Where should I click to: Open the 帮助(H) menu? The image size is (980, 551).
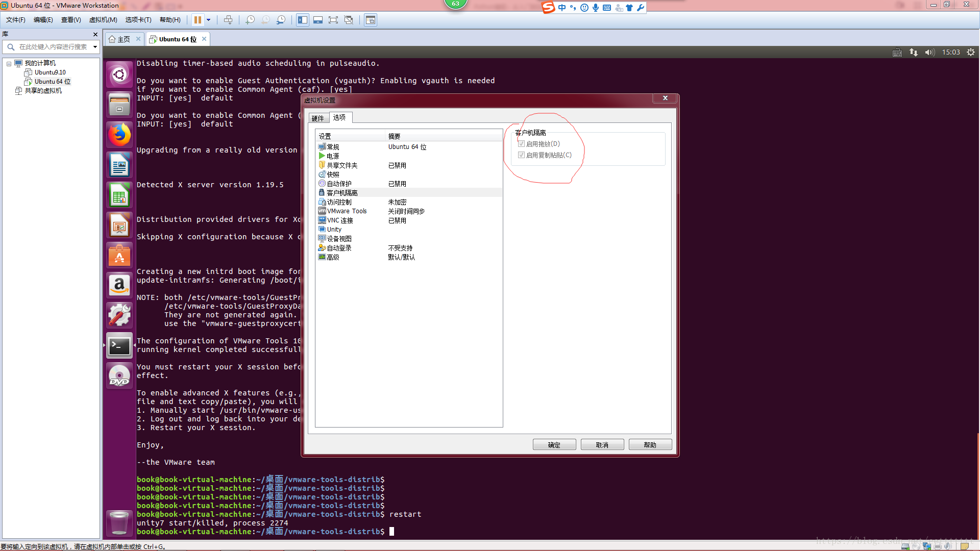pyautogui.click(x=170, y=20)
